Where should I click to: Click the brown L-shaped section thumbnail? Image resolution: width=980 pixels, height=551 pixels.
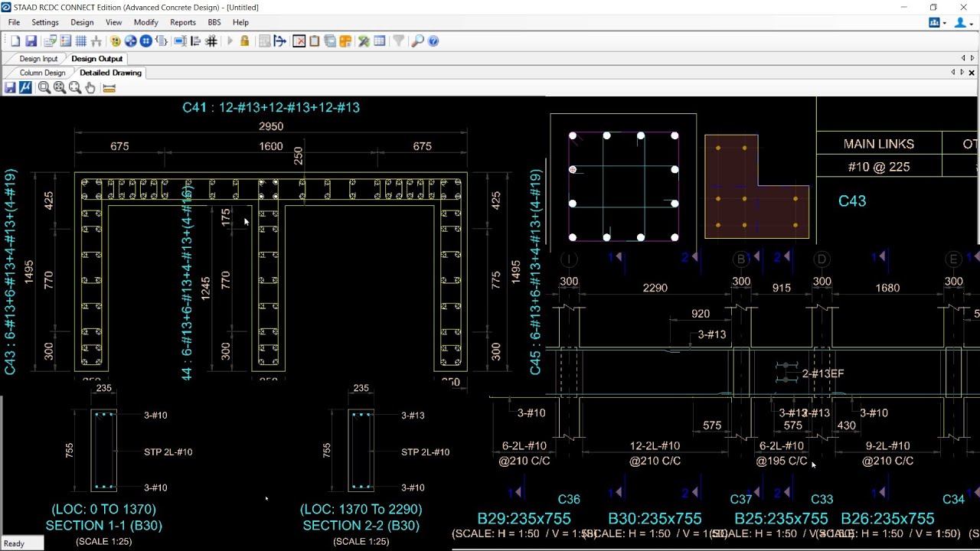pos(756,187)
